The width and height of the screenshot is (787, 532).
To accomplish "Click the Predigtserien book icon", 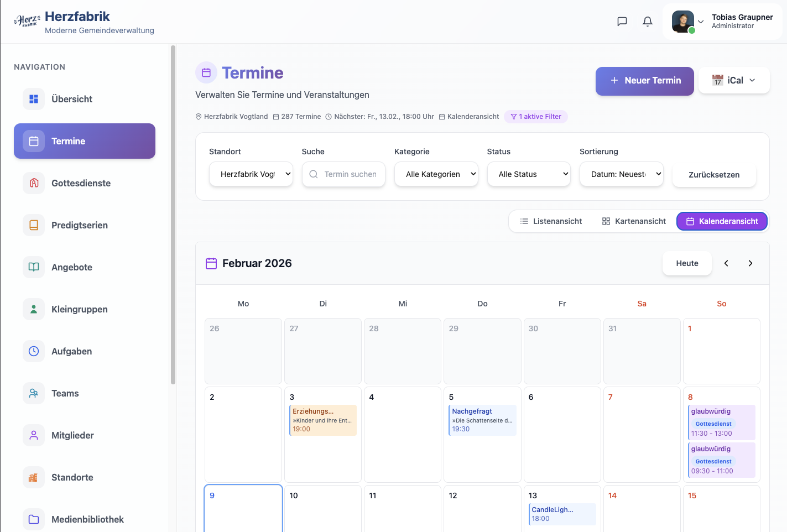I will [x=34, y=225].
